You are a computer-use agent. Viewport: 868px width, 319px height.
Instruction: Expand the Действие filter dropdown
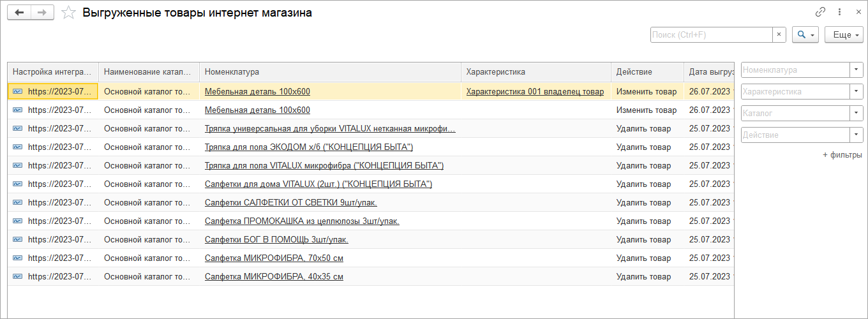point(856,135)
